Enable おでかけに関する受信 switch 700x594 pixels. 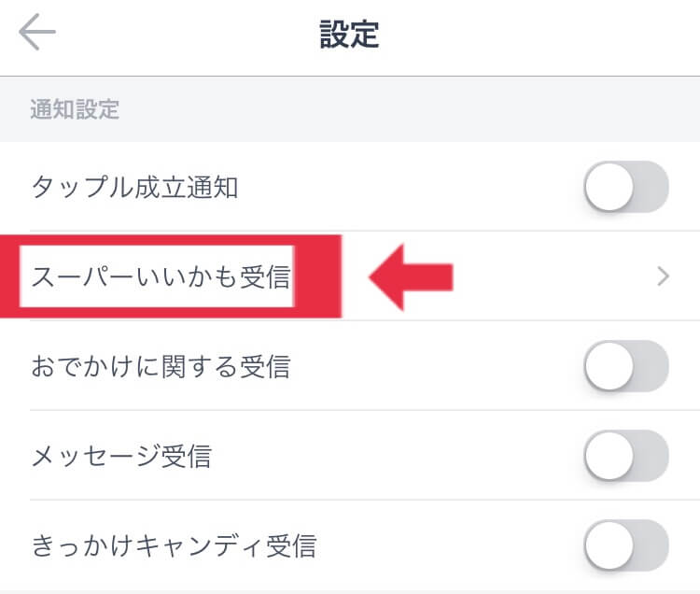(626, 366)
